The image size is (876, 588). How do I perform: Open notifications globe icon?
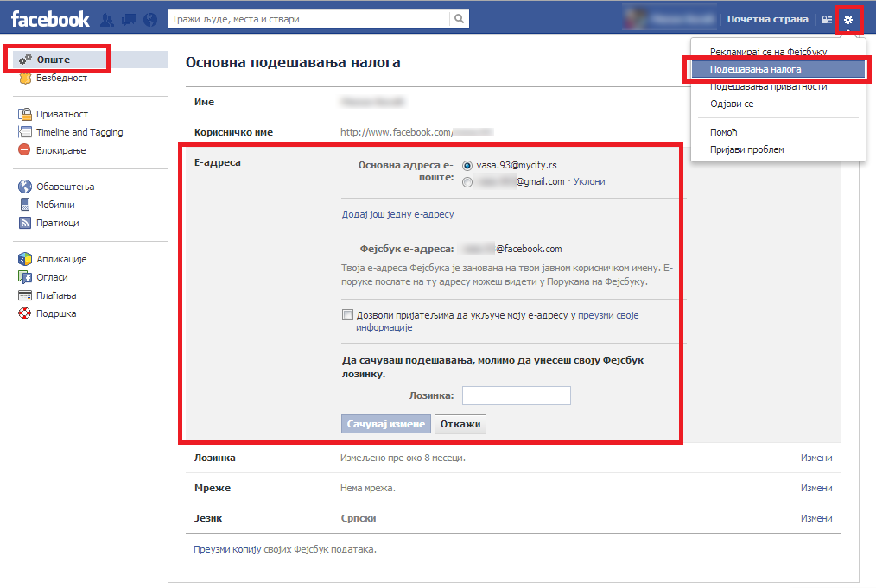[150, 20]
